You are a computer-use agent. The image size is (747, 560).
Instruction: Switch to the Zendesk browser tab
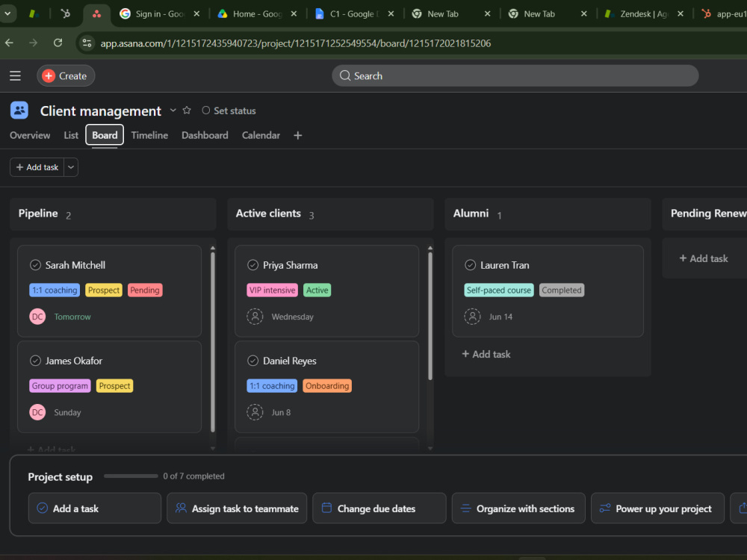coord(644,13)
